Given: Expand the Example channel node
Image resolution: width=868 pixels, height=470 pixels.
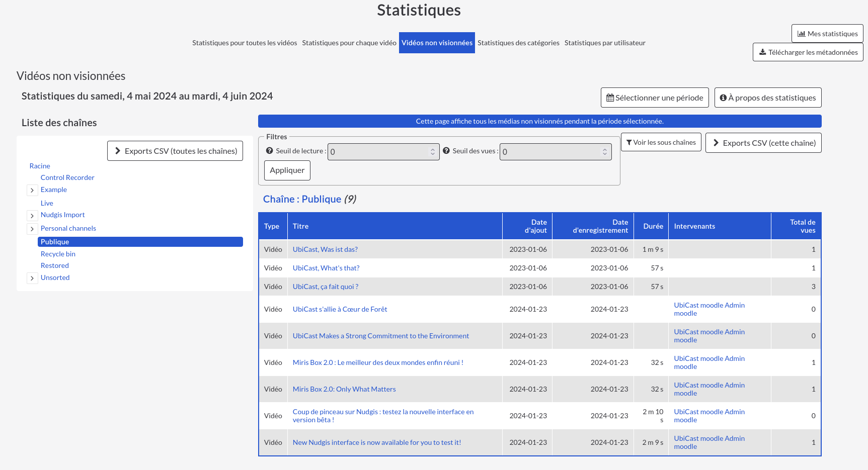Looking at the screenshot, I should coord(32,190).
